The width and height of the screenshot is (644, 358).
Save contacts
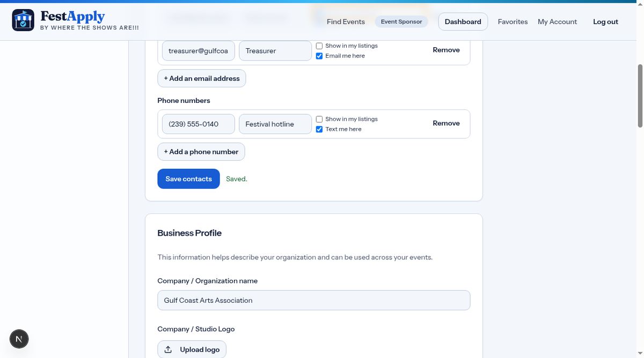tap(188, 179)
